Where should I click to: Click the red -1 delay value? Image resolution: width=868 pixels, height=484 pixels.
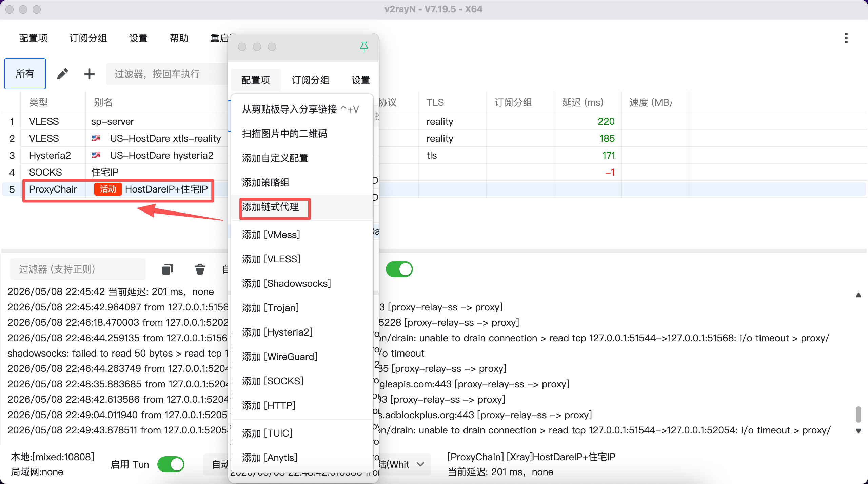(x=610, y=172)
